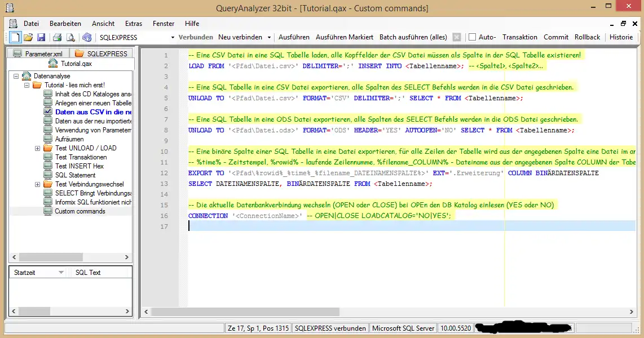Click the SQL Text column header
This screenshot has width=644, height=338.
pyautogui.click(x=99, y=272)
